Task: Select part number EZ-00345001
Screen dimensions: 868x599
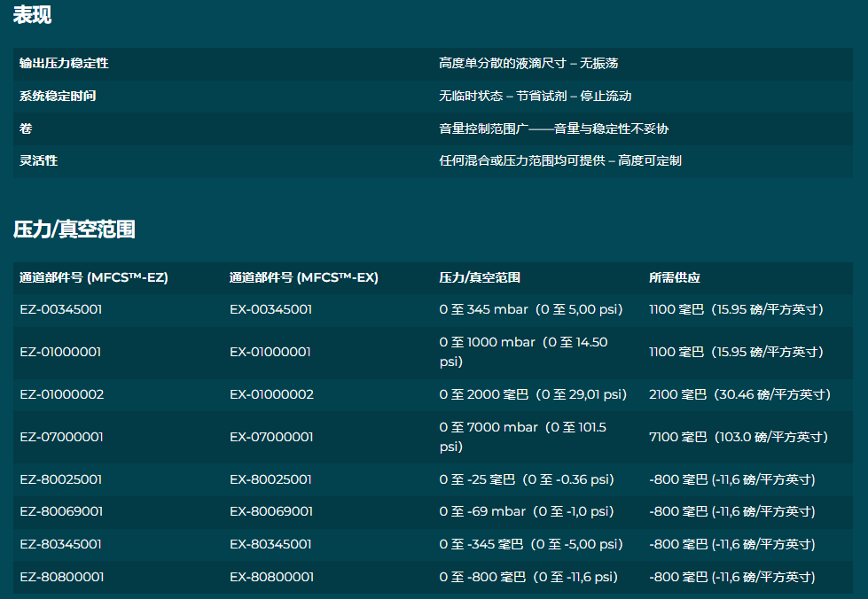Action: click(61, 309)
